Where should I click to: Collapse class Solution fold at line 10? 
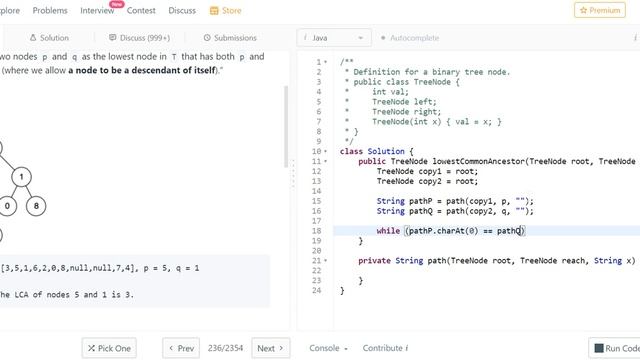326,151
